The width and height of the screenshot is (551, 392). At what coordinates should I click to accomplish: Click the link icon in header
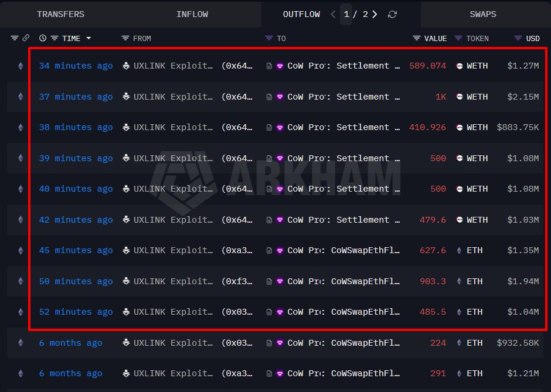coord(26,38)
